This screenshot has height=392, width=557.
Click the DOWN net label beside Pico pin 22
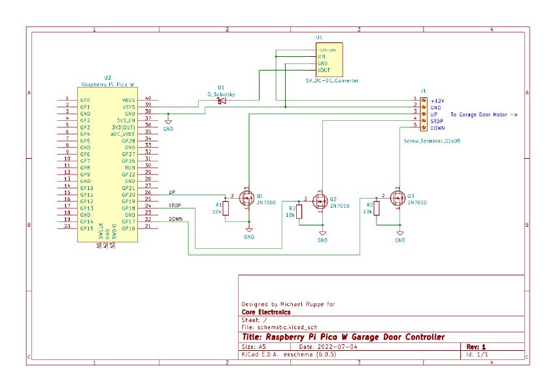(x=175, y=219)
